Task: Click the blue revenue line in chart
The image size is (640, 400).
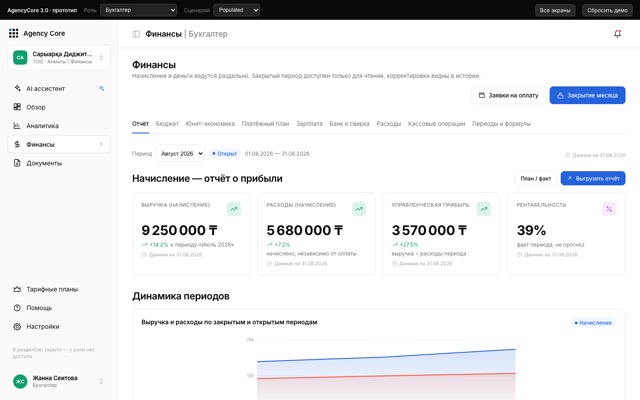Action: (x=386, y=356)
